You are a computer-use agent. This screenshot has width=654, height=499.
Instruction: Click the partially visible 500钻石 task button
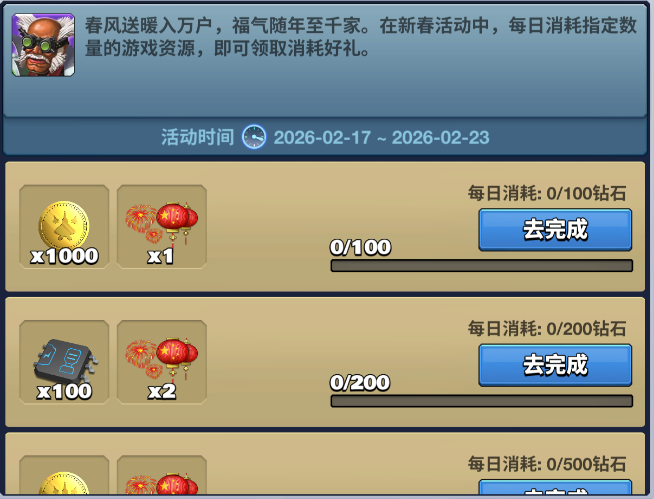pyautogui.click(x=555, y=489)
